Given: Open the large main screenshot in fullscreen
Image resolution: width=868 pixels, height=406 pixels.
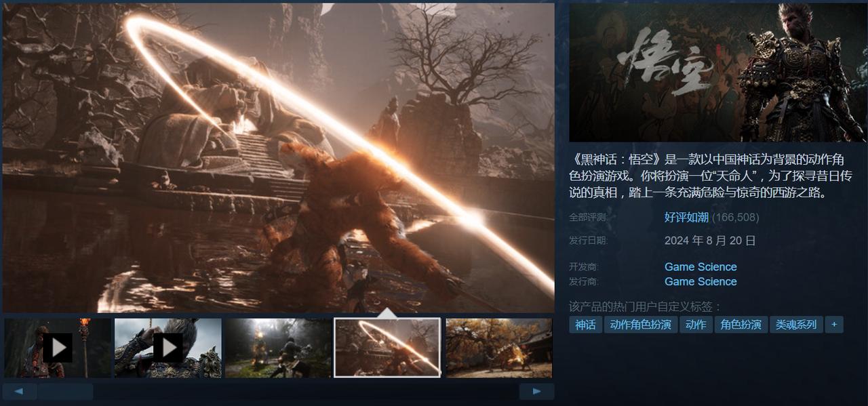Looking at the screenshot, I should pos(278,157).
